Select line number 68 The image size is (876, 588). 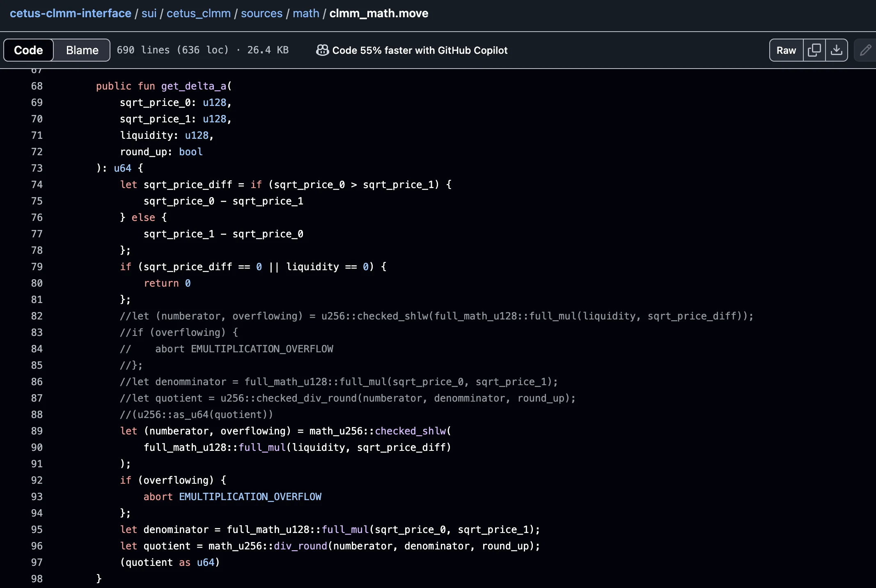(37, 86)
